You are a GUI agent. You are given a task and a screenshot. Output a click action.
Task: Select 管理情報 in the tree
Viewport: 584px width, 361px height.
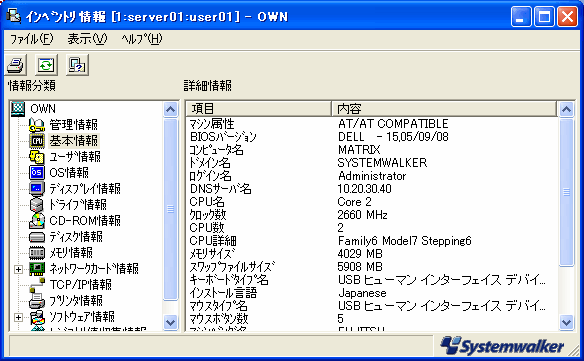tap(73, 125)
